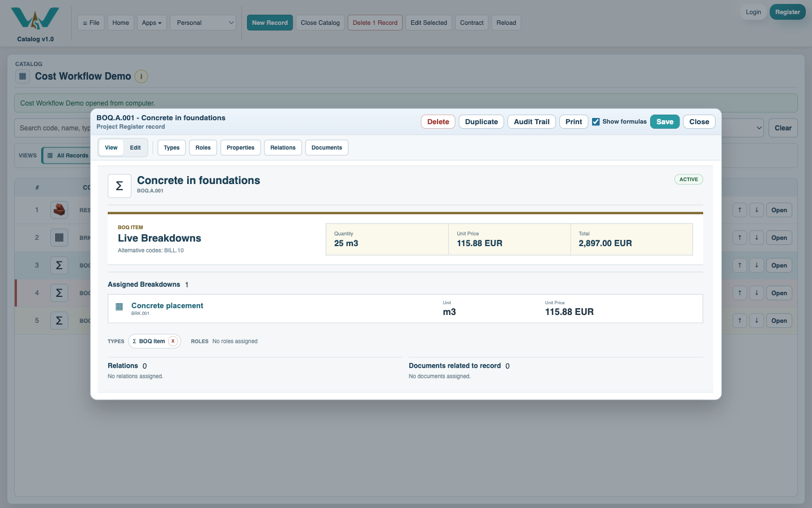Open the Concrete placement breakdown link

pos(167,306)
